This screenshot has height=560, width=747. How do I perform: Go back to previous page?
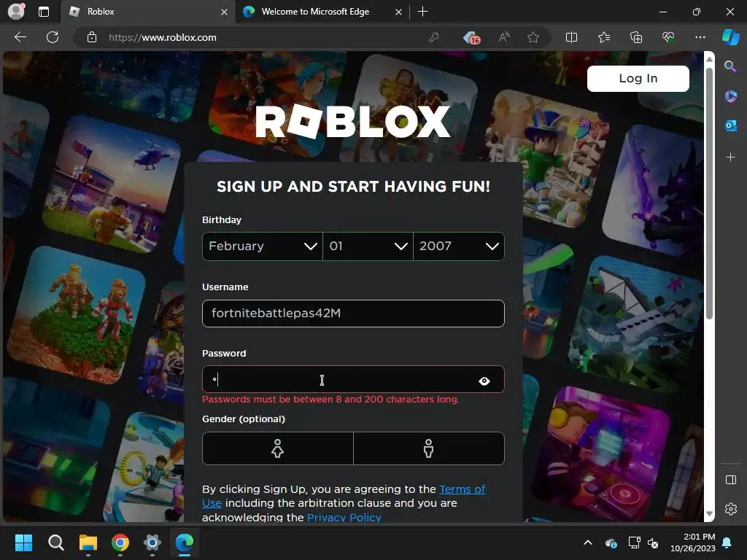[20, 37]
